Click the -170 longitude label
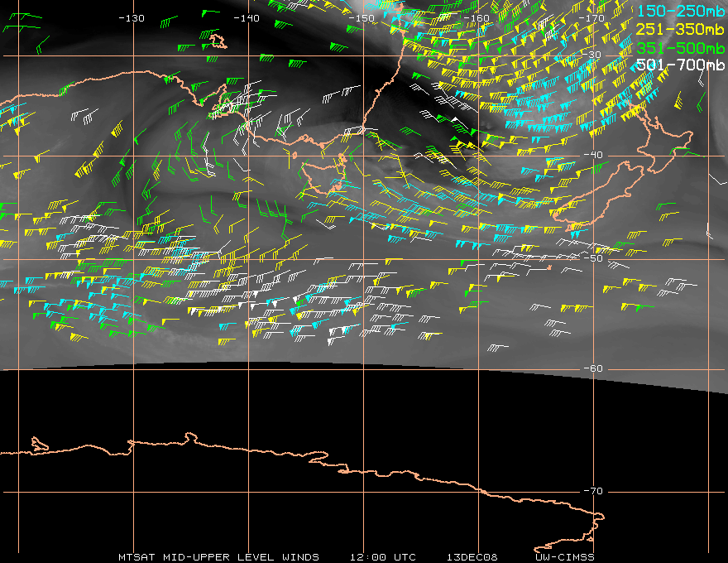Viewport: 728px width, 563px height. tap(591, 18)
